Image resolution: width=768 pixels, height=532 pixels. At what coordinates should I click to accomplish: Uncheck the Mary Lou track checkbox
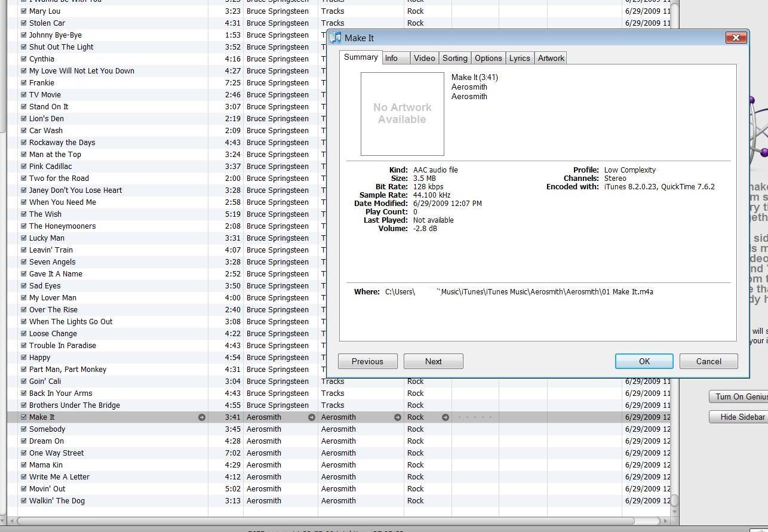tap(23, 11)
